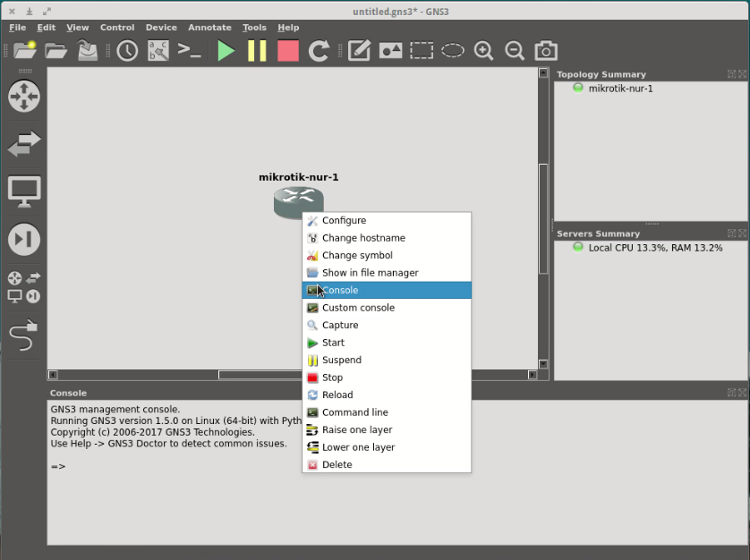
Task: Browse all devices sidebar icon
Action: [x=24, y=287]
